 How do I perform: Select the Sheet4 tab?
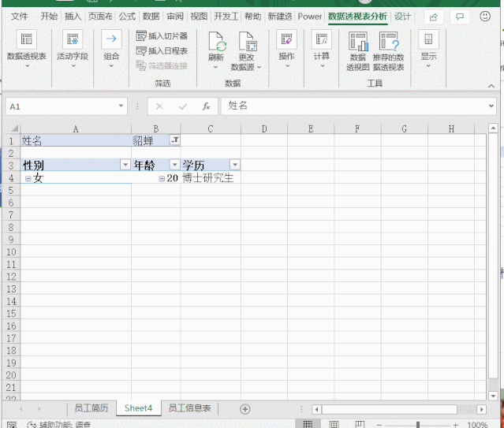click(139, 408)
